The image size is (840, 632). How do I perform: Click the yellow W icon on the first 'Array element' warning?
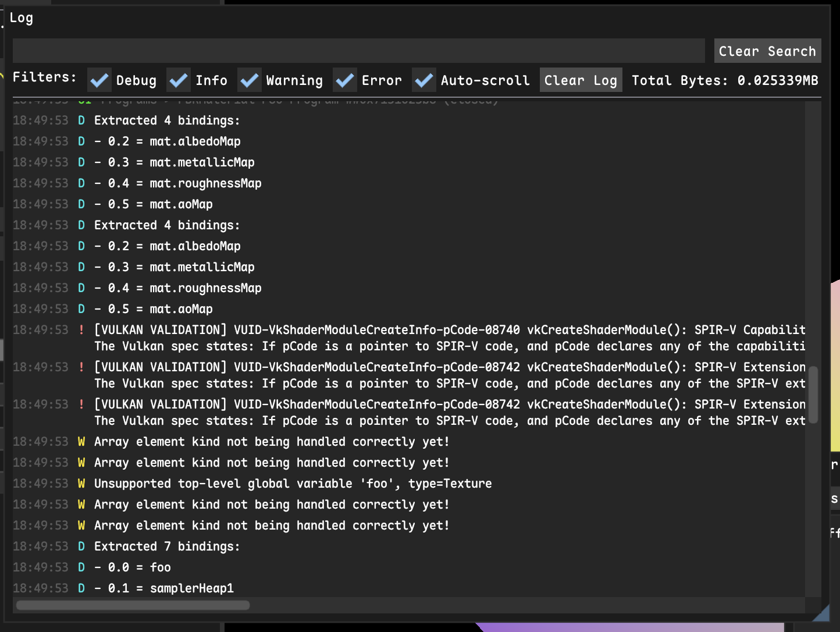coord(81,442)
